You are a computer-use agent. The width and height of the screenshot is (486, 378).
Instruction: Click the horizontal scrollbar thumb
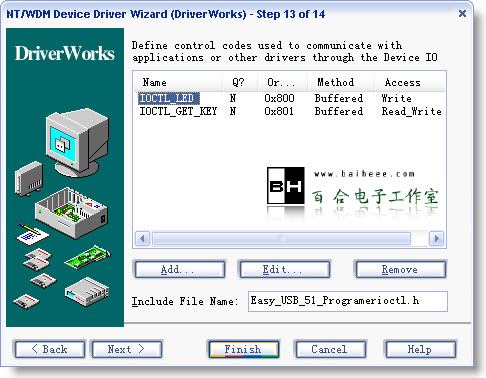click(281, 239)
